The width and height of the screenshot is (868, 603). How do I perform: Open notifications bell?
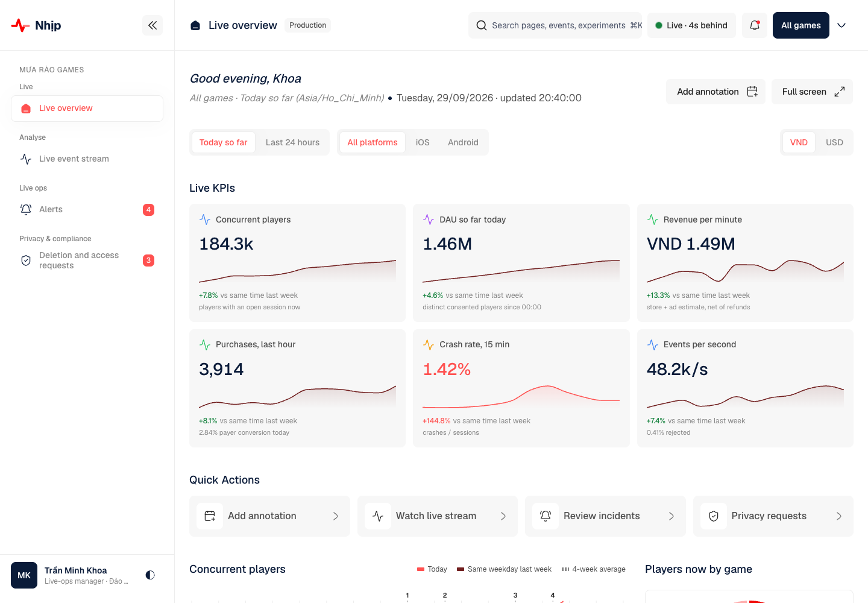tap(755, 25)
